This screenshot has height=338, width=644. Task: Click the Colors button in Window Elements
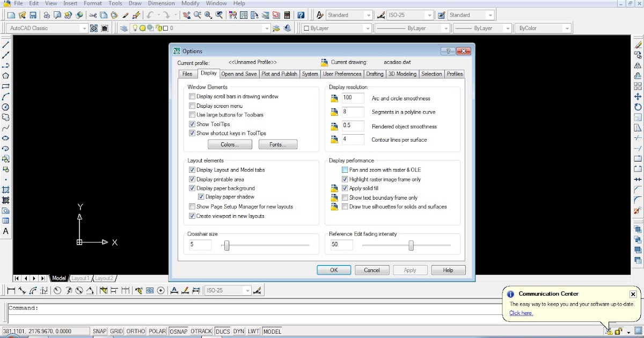230,144
